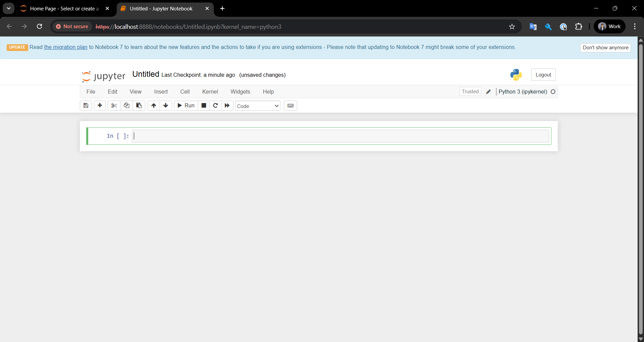Open the Help menu
644x342 pixels.
(x=268, y=92)
